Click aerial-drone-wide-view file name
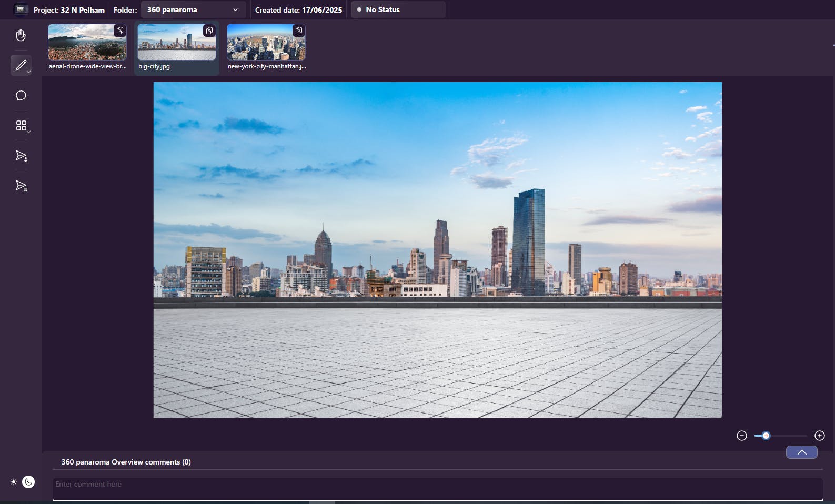Screen dimensions: 835x504 tap(88, 66)
